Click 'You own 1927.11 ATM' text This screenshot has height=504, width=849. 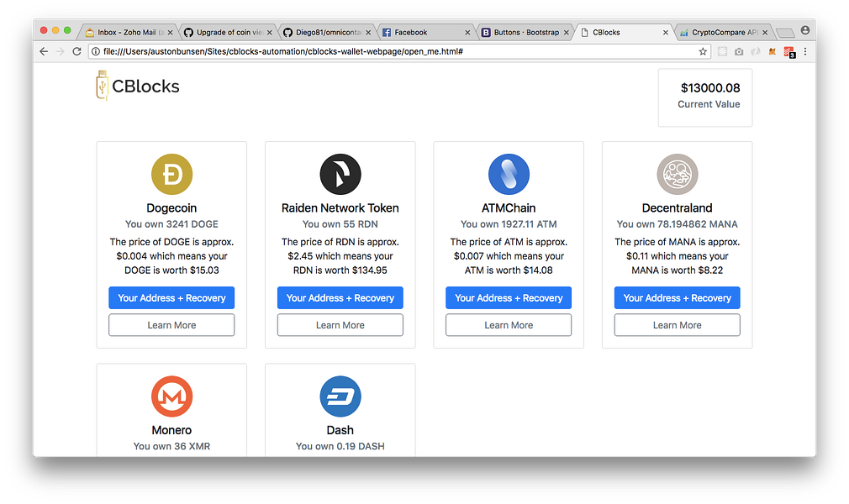tap(509, 224)
